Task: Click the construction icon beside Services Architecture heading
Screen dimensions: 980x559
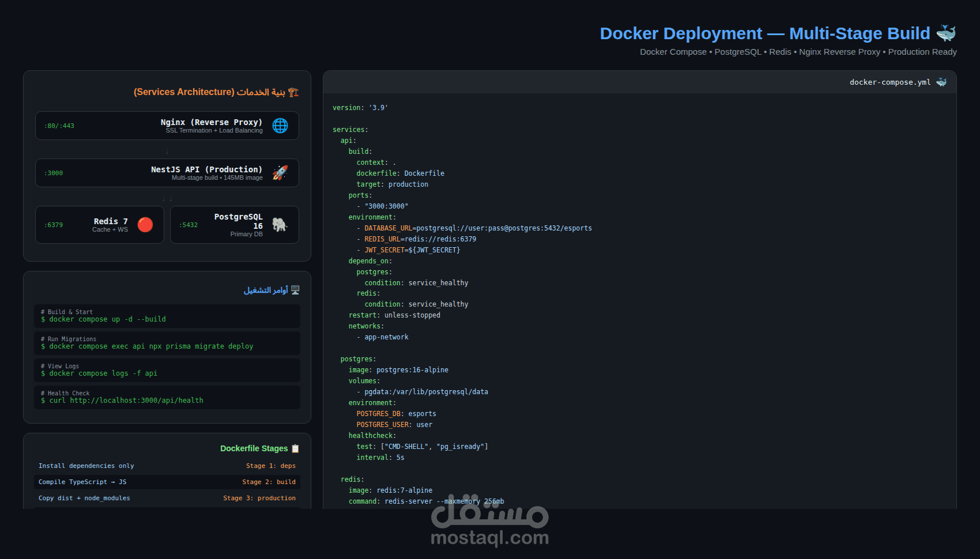Action: [293, 92]
